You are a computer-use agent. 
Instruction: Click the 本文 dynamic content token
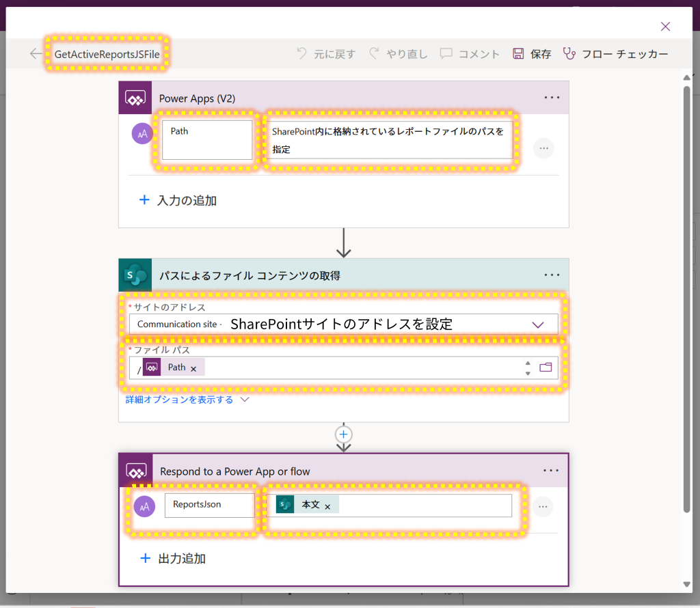click(307, 505)
